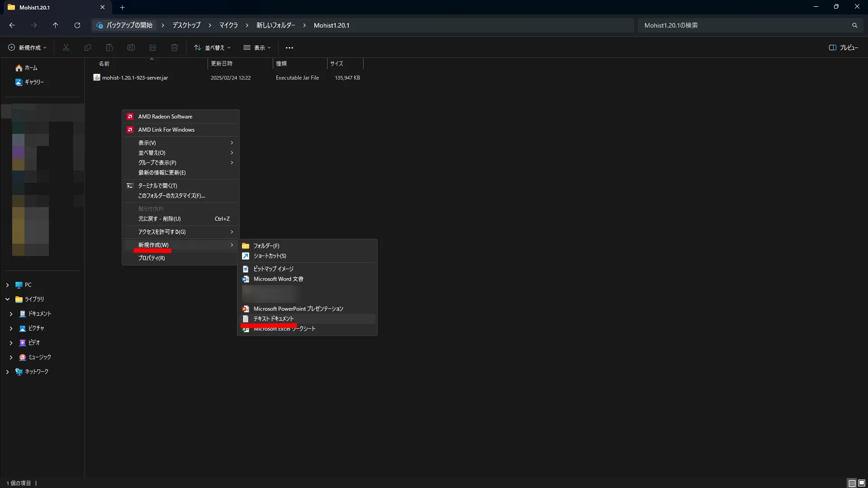Click the paste clipboard toolbar icon
This screenshot has width=868, height=488.
pyautogui.click(x=109, y=47)
